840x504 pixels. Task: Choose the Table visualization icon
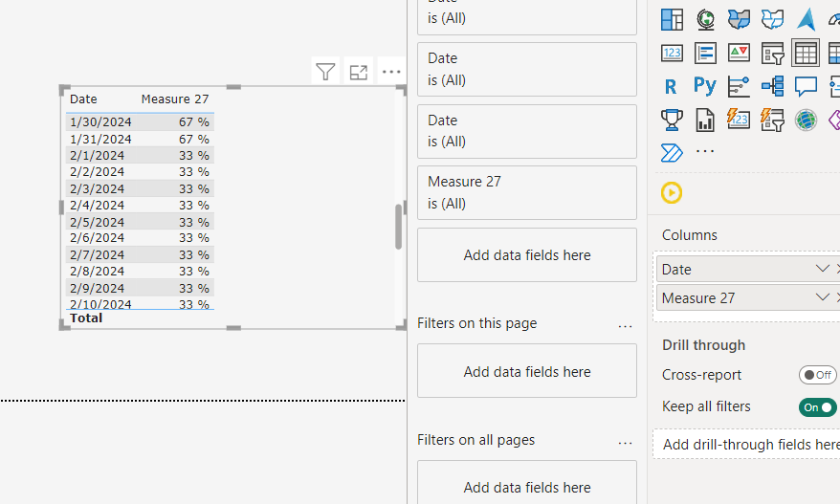click(806, 53)
